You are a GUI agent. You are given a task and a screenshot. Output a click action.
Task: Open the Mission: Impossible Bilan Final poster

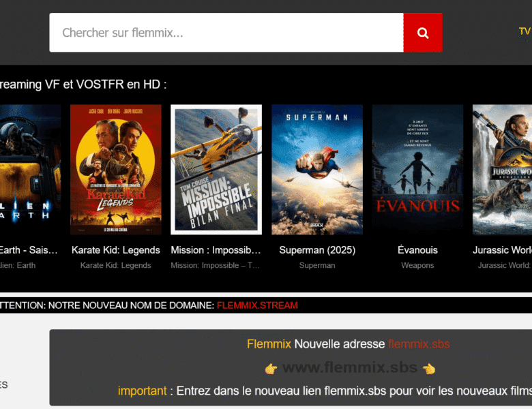216,169
